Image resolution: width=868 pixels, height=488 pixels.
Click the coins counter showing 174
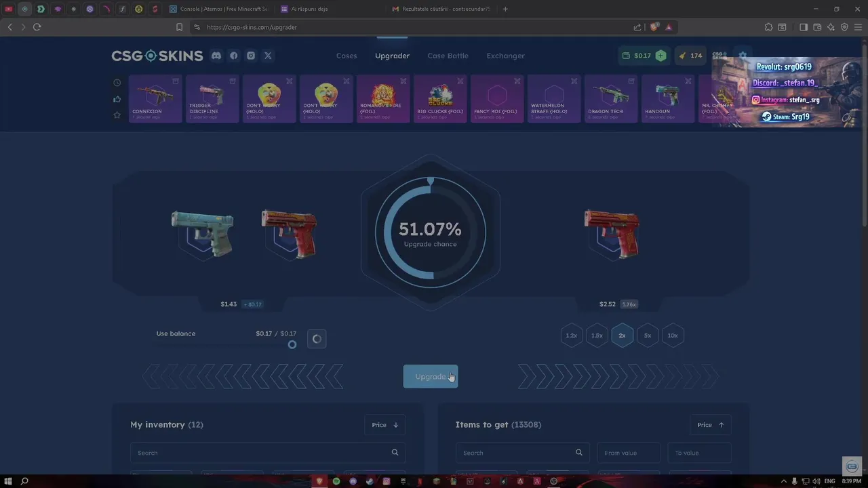click(x=690, y=56)
